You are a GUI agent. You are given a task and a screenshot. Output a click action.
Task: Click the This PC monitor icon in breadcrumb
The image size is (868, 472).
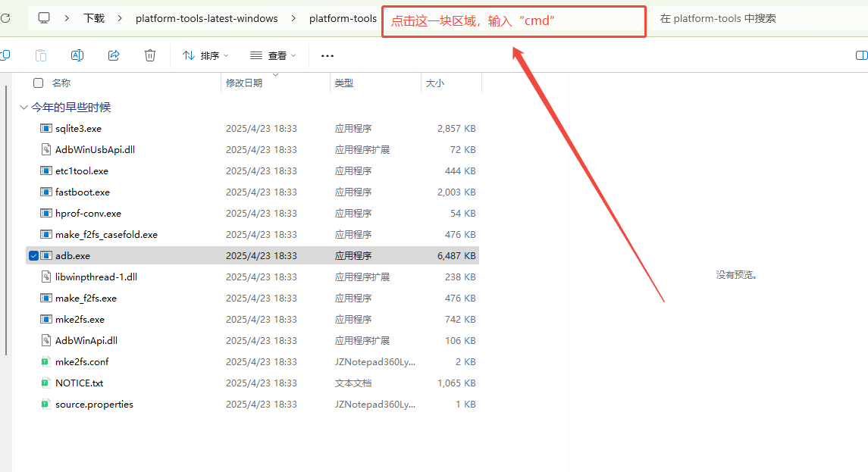[x=44, y=18]
